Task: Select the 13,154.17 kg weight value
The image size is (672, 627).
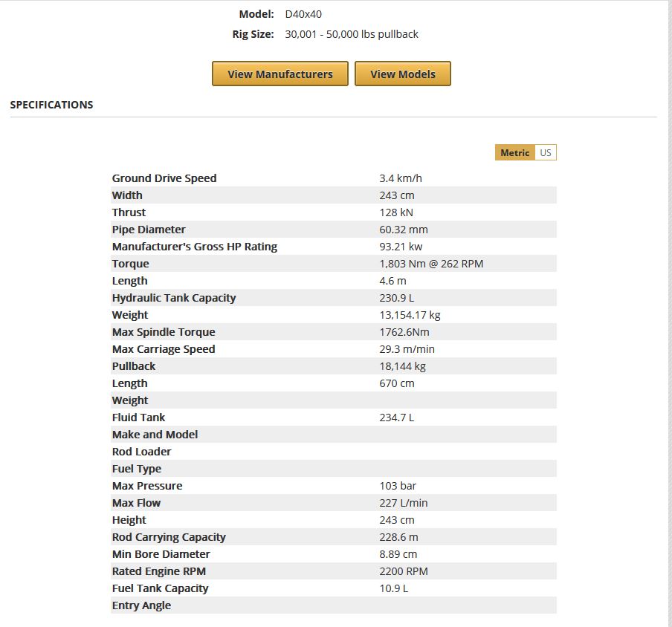Action: [x=410, y=315]
